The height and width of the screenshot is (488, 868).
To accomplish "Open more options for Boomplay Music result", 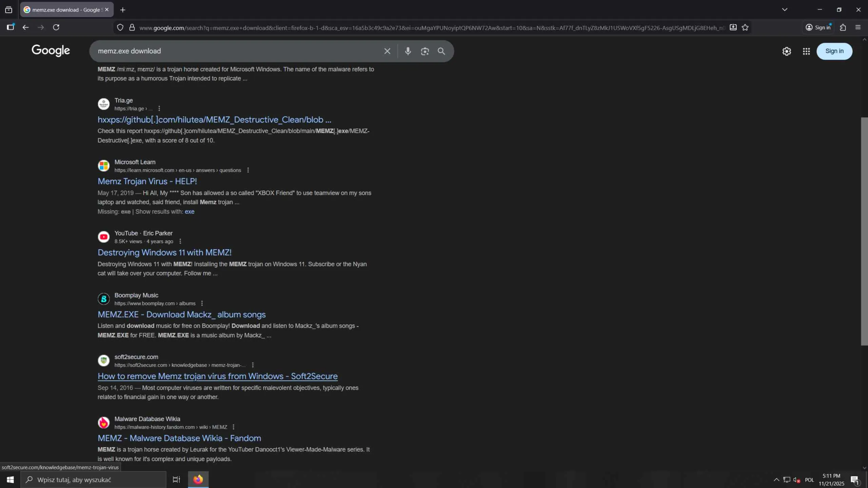I will coord(202,303).
